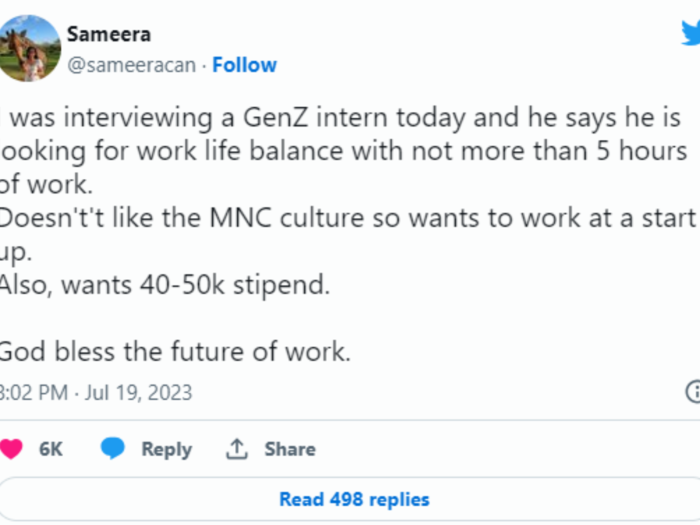Click the Twitter bird logo
The image size is (700, 525).
coord(691,33)
